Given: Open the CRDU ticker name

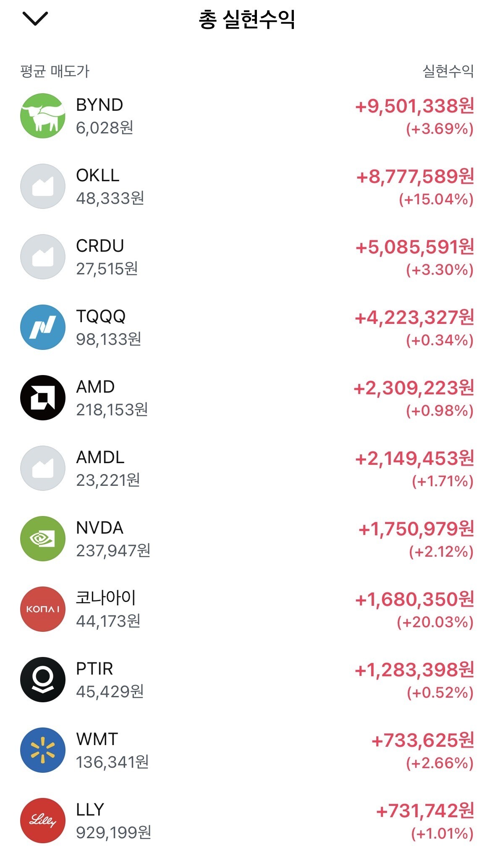Looking at the screenshot, I should [x=100, y=246].
